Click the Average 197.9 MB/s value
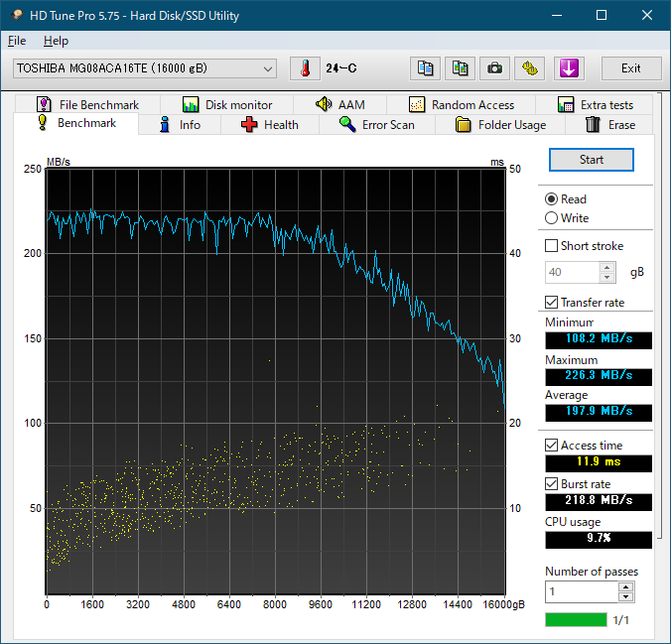 click(x=599, y=412)
